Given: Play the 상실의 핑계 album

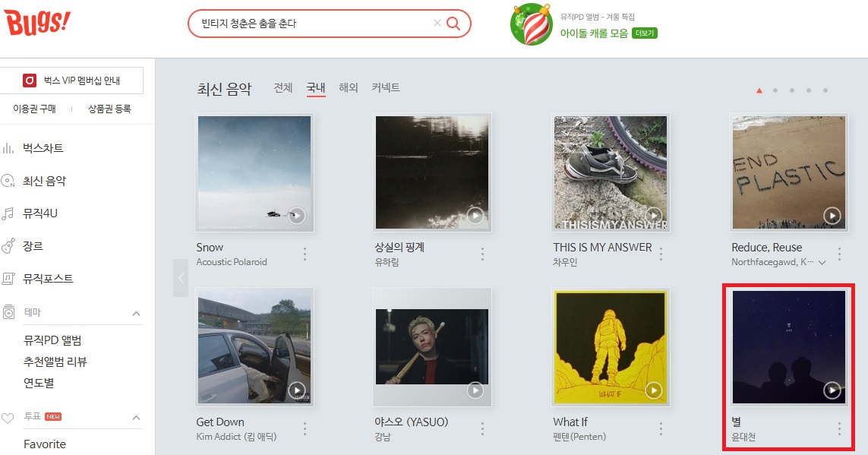Looking at the screenshot, I should tap(475, 215).
